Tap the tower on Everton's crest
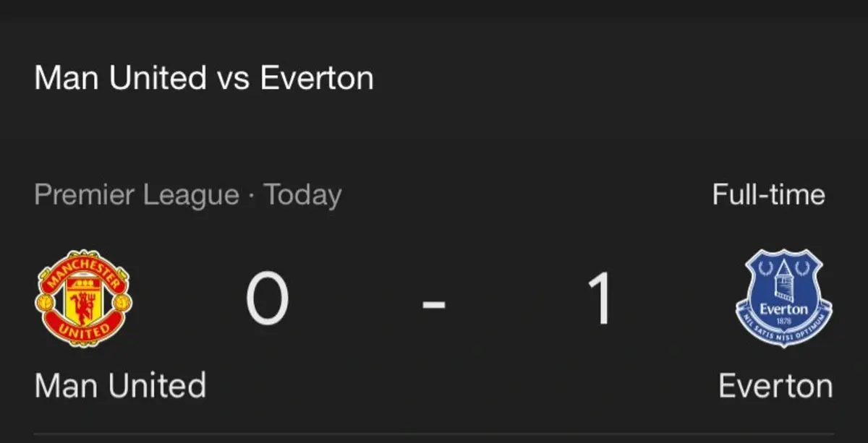Screen dimensions: 868x443 pyautogui.click(x=785, y=280)
